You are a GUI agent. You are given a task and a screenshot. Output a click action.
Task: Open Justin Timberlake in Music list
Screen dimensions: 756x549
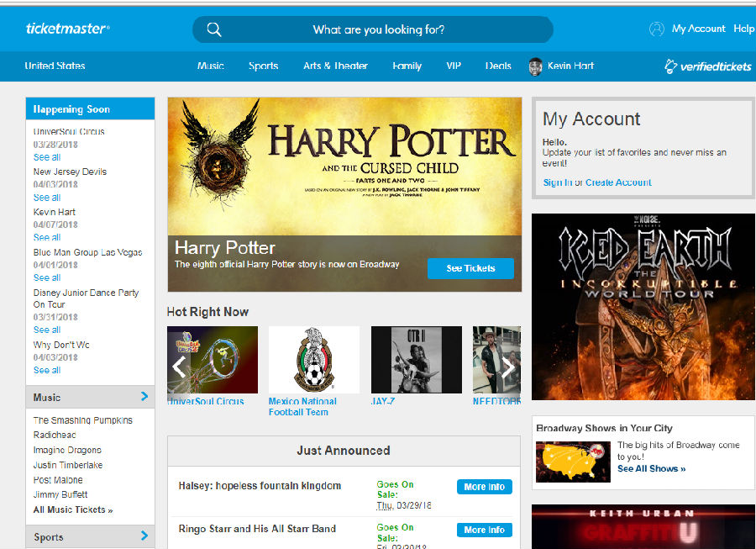pos(68,465)
